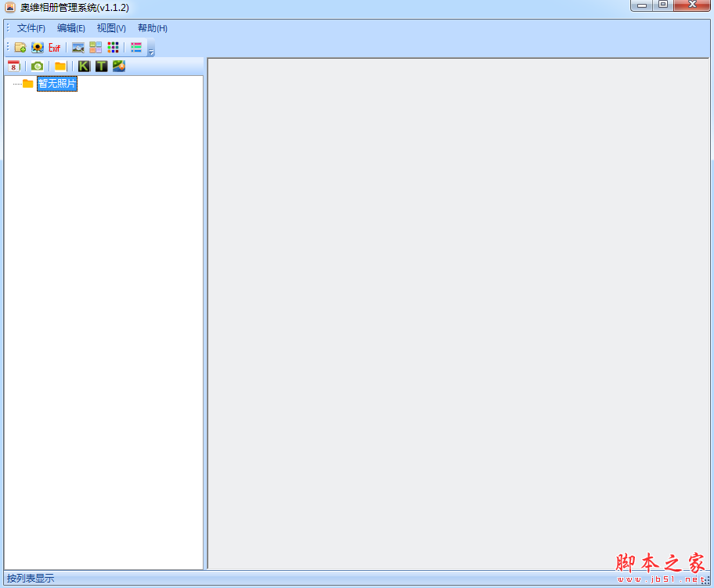This screenshot has height=588, width=714.
Task: Click the add folder toolbar icon
Action: click(20, 47)
